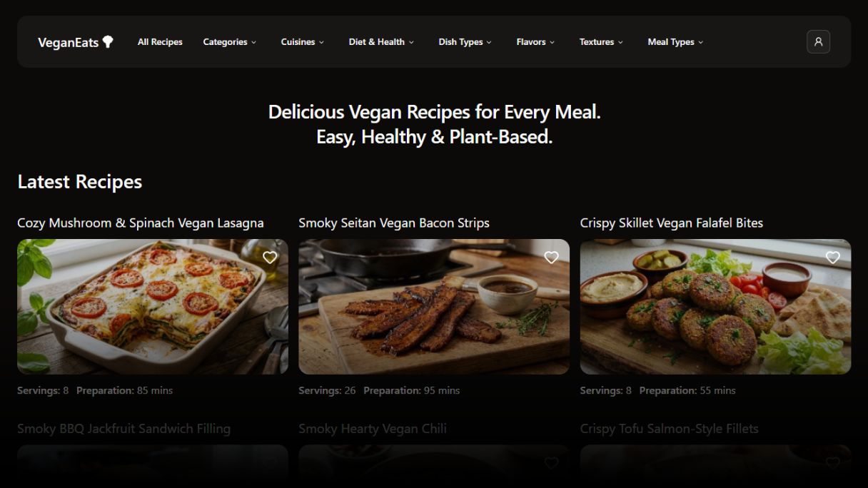The width and height of the screenshot is (868, 488).
Task: Open Smoky BBQ Jackfruit Sandwich Filling recipe
Action: pyautogui.click(x=123, y=429)
